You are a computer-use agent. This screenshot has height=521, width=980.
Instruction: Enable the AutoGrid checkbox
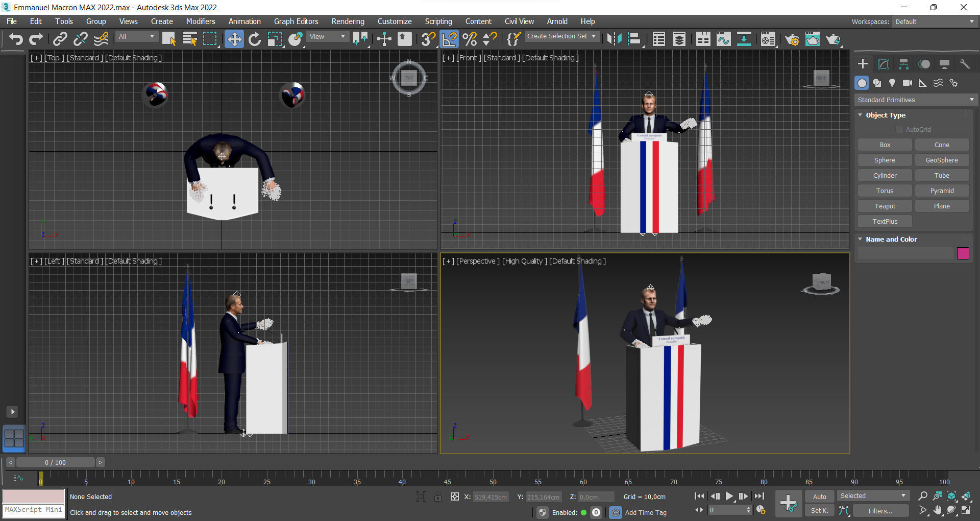[x=899, y=130]
